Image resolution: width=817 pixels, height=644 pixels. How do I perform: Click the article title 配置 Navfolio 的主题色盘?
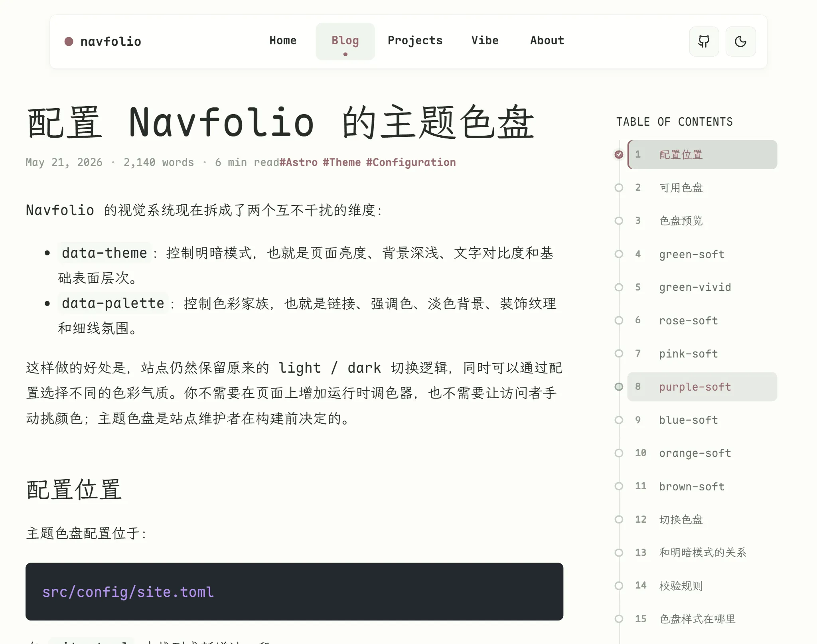280,122
